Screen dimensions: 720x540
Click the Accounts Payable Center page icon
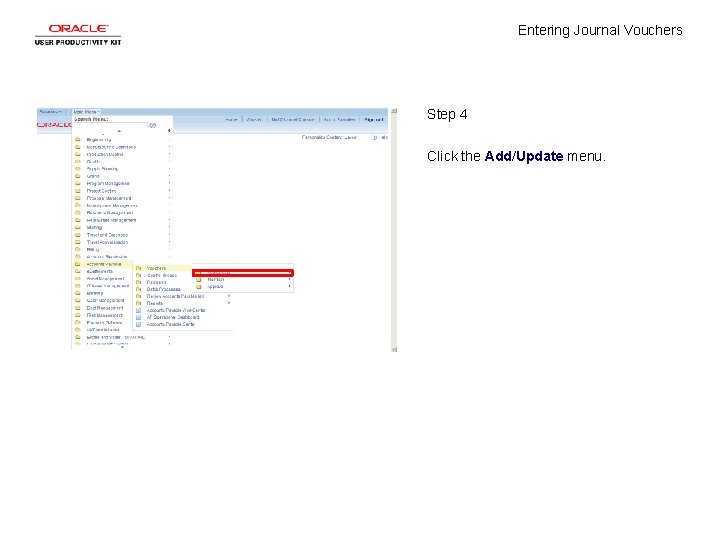pos(139,324)
